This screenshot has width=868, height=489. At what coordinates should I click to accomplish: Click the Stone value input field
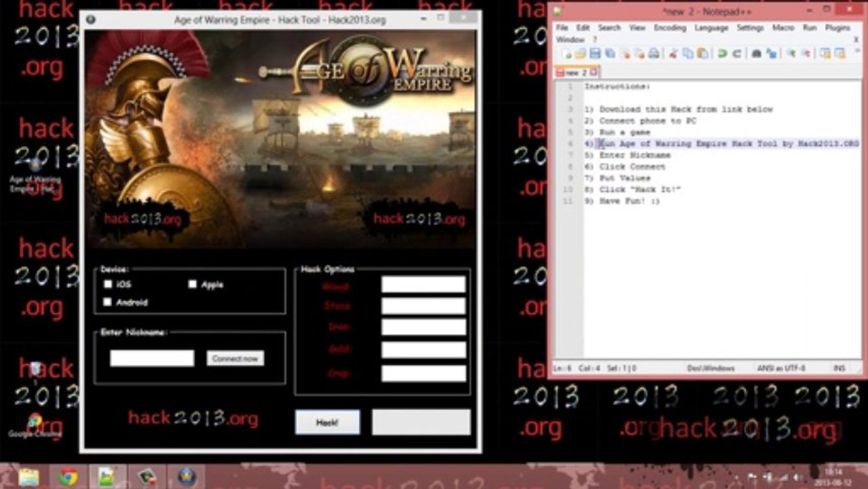[423, 306]
